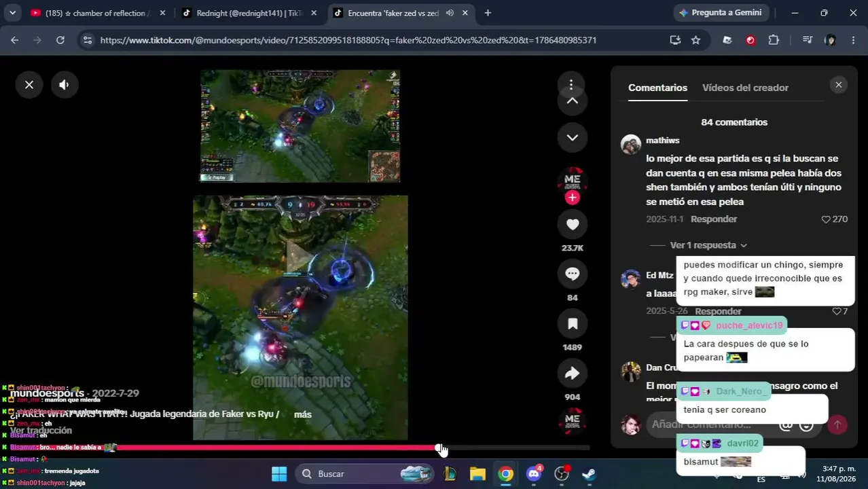Close the Rednight TikTok tab
This screenshot has width=868, height=489.
pyautogui.click(x=314, y=13)
